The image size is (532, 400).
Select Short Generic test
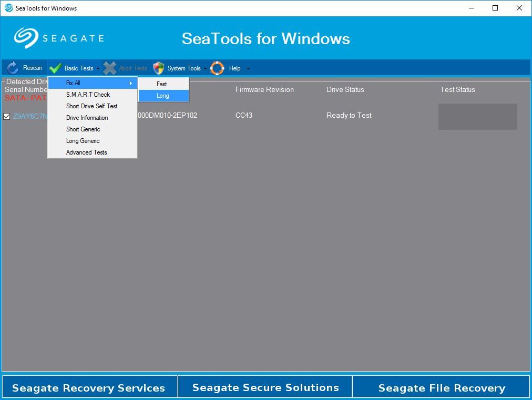(93, 129)
